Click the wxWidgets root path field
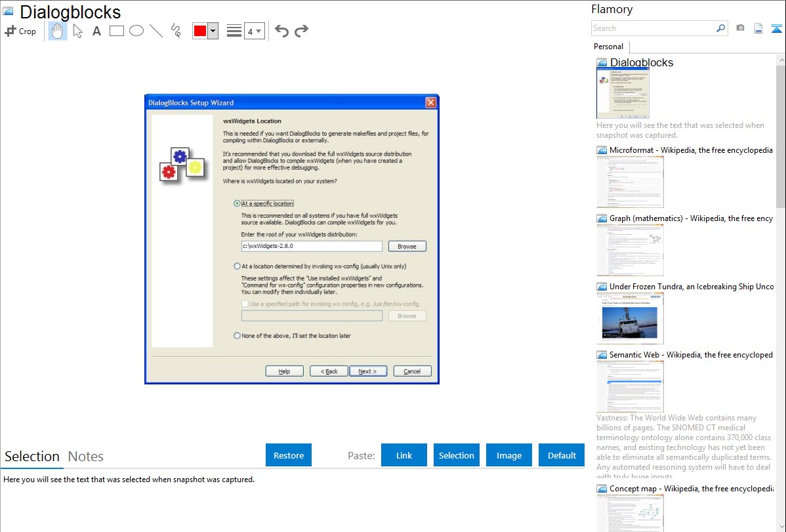The height and width of the screenshot is (532, 786). click(x=311, y=246)
